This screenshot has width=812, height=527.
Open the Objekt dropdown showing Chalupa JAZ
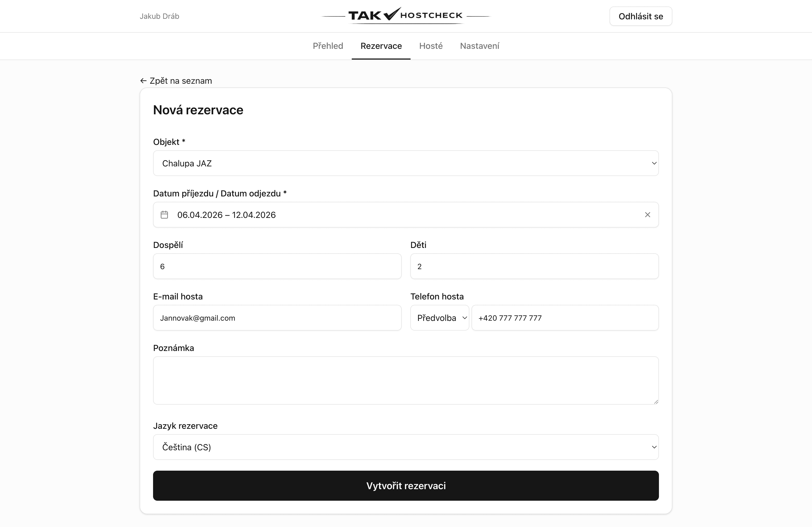point(406,163)
